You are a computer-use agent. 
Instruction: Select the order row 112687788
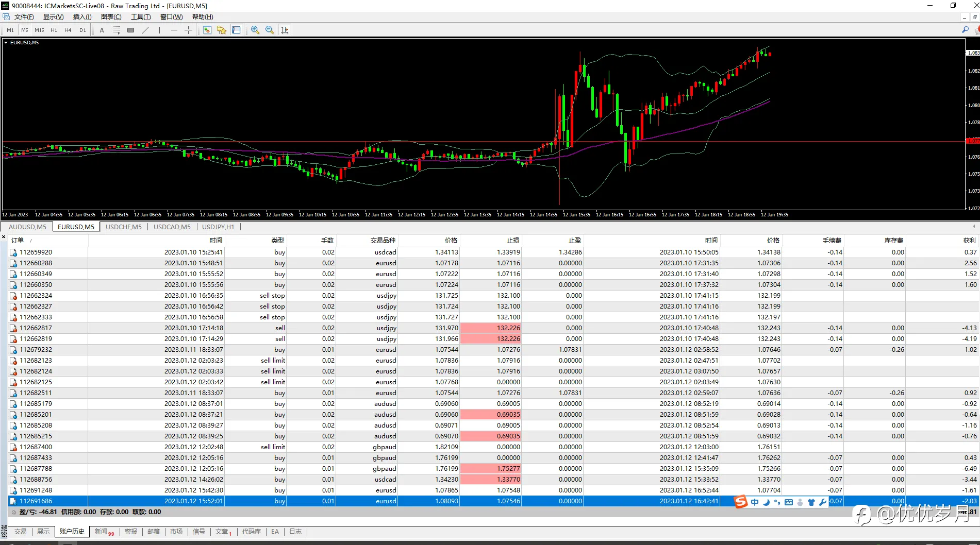(x=494, y=469)
